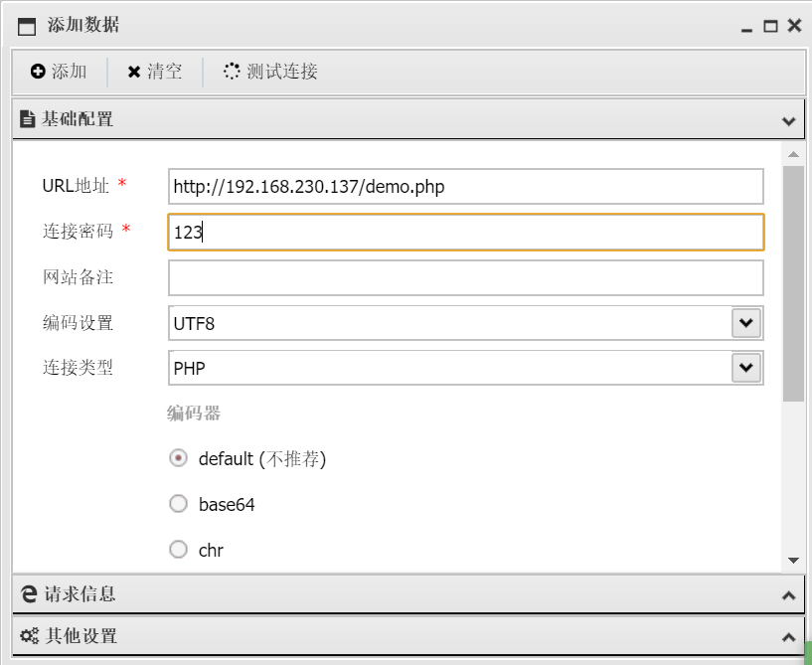This screenshot has height=665, width=812.
Task: Click the vertical scrollbar thumb
Action: point(793,283)
